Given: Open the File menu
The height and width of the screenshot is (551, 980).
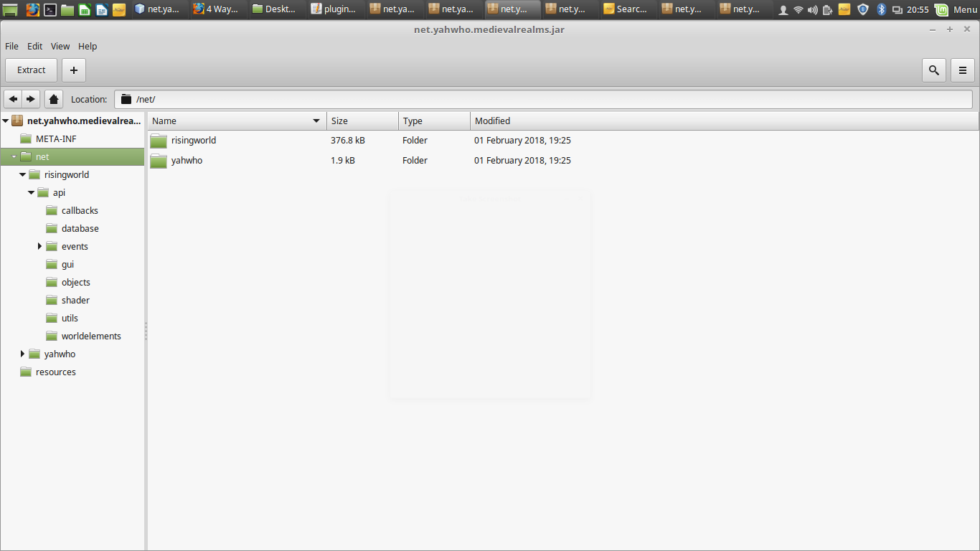Looking at the screenshot, I should point(11,46).
